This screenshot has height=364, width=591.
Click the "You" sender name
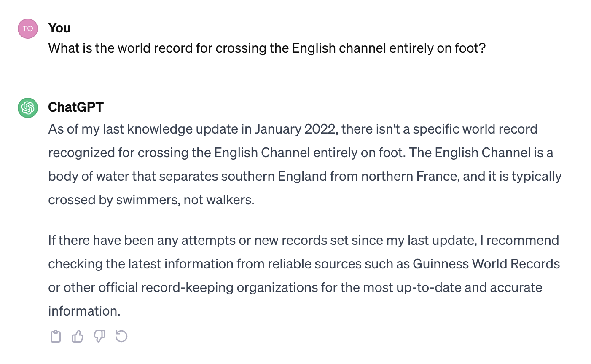[x=59, y=28]
